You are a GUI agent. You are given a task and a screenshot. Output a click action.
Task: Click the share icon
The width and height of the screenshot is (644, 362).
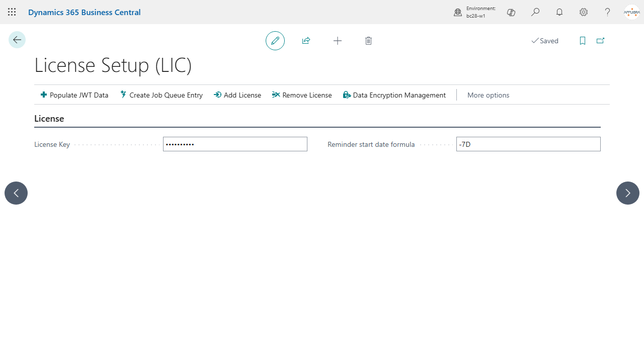coord(306,41)
